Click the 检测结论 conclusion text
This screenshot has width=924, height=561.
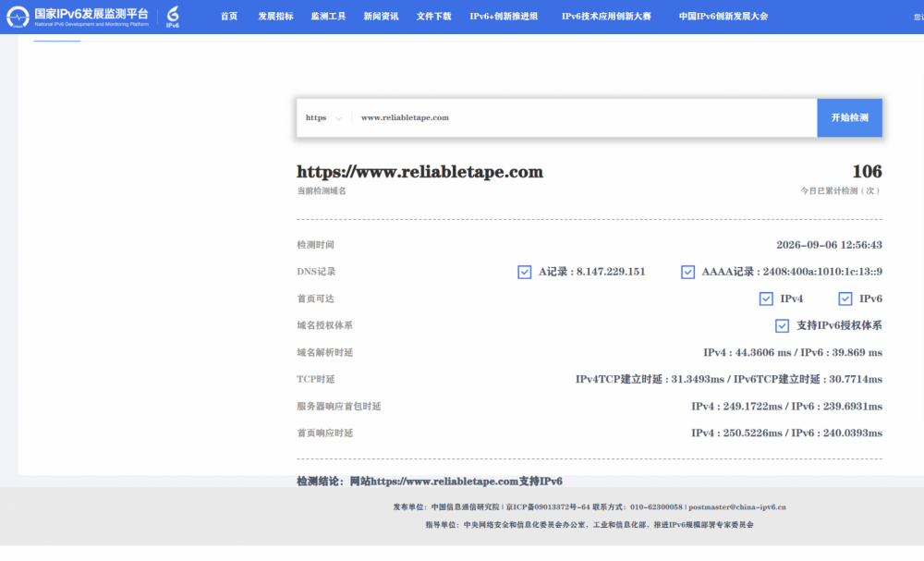(430, 482)
